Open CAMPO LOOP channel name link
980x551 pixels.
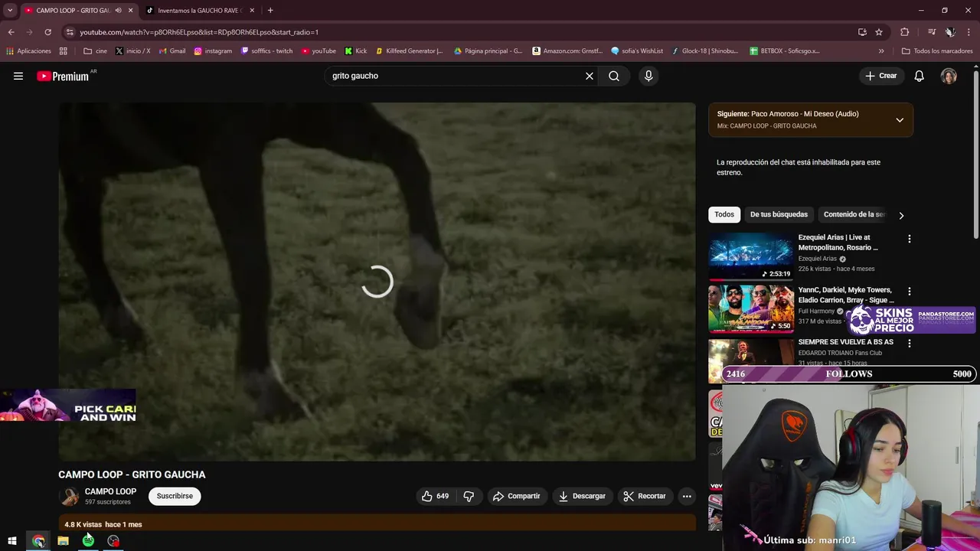[110, 491]
